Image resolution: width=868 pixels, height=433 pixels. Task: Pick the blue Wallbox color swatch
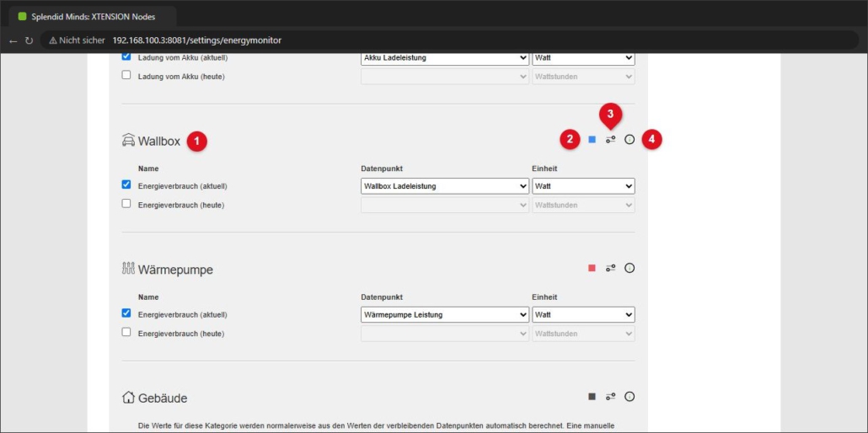pyautogui.click(x=592, y=140)
